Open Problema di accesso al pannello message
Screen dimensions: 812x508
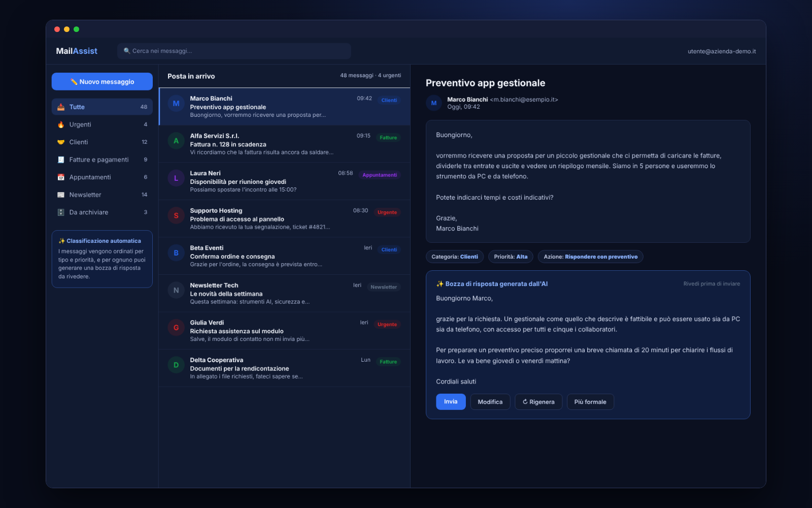pyautogui.click(x=284, y=218)
